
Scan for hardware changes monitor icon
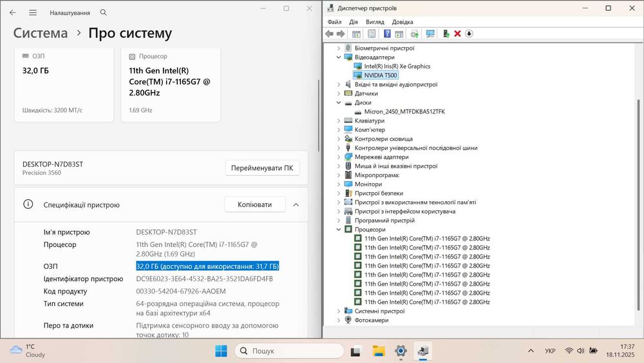click(x=430, y=34)
